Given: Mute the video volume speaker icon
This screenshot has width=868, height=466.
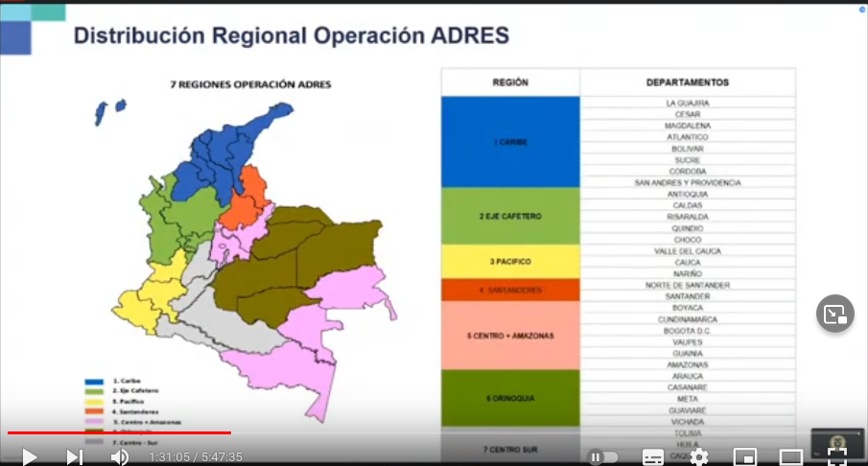Looking at the screenshot, I should point(120,457).
